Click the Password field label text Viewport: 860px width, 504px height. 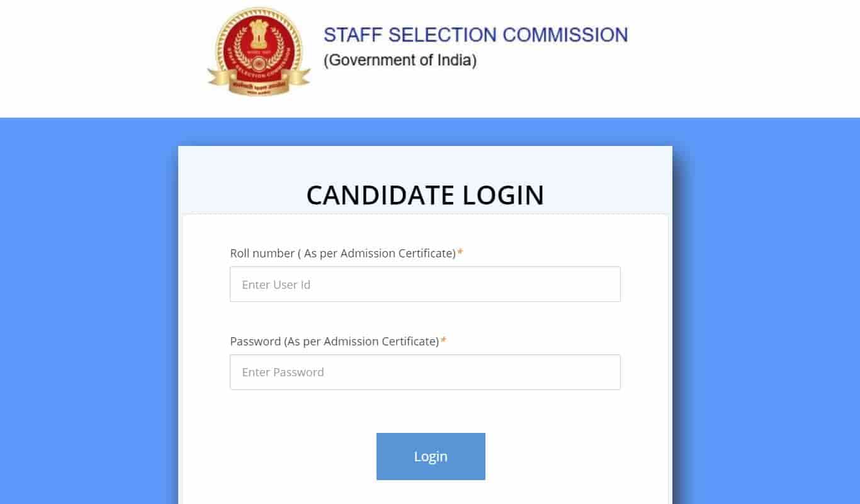[x=334, y=341]
